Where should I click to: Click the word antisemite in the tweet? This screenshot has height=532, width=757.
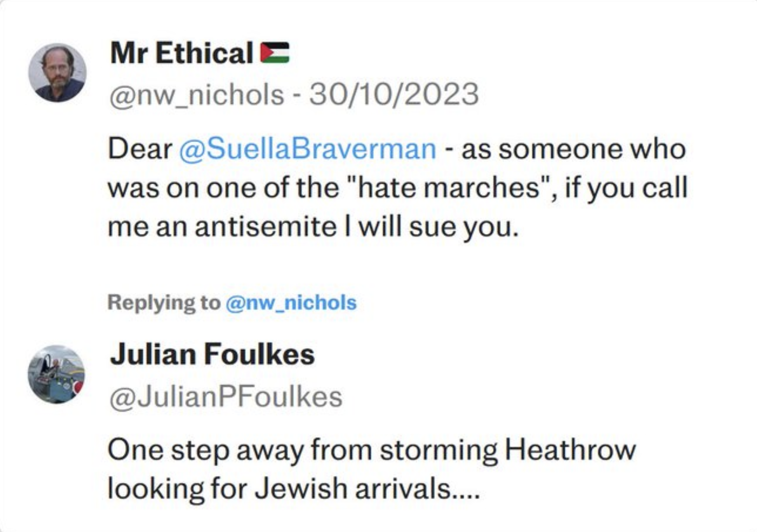tap(266, 227)
